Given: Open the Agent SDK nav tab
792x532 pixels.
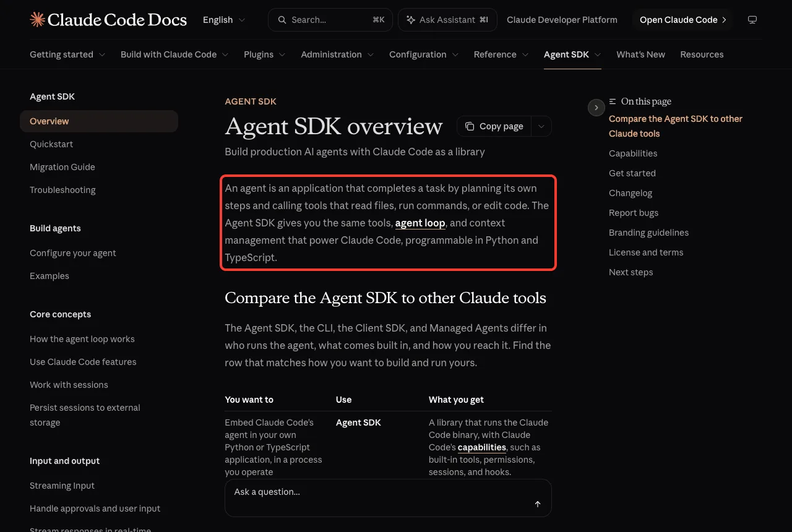Looking at the screenshot, I should tap(572, 54).
